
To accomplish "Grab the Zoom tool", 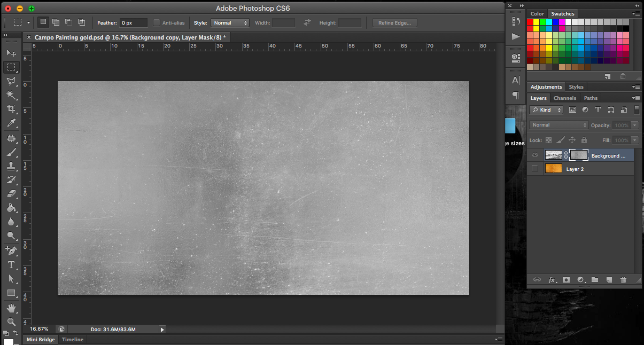I will (12, 322).
